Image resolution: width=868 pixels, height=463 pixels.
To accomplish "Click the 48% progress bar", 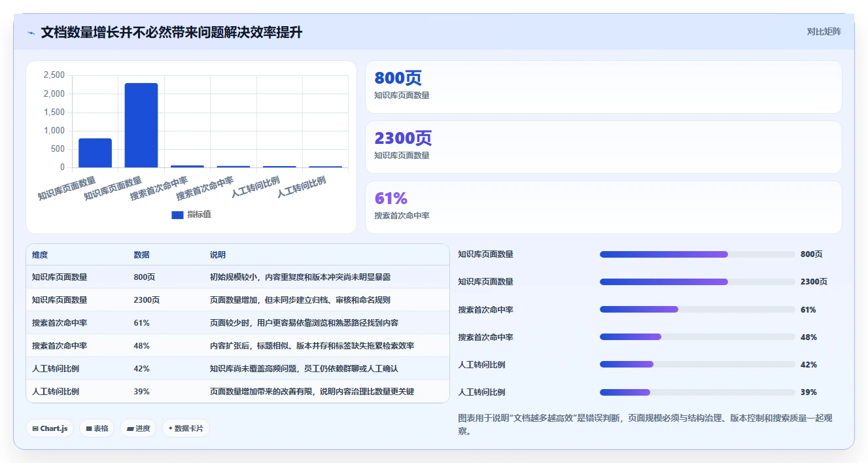I will [x=697, y=337].
